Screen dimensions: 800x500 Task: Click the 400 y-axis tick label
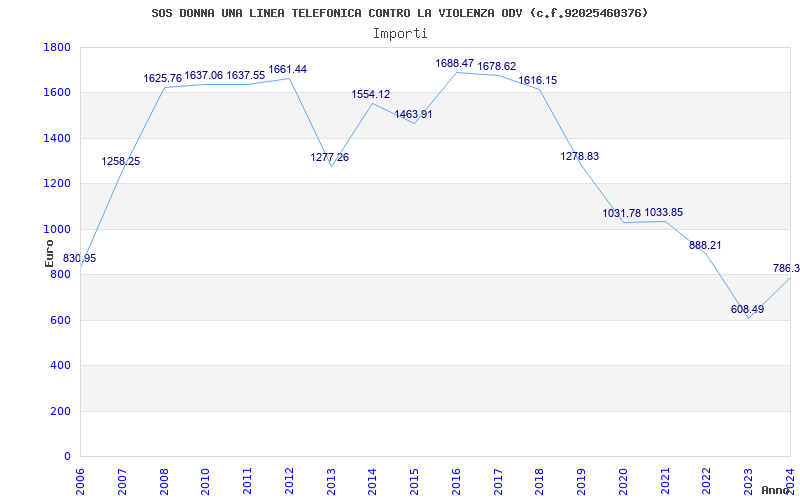pos(60,366)
